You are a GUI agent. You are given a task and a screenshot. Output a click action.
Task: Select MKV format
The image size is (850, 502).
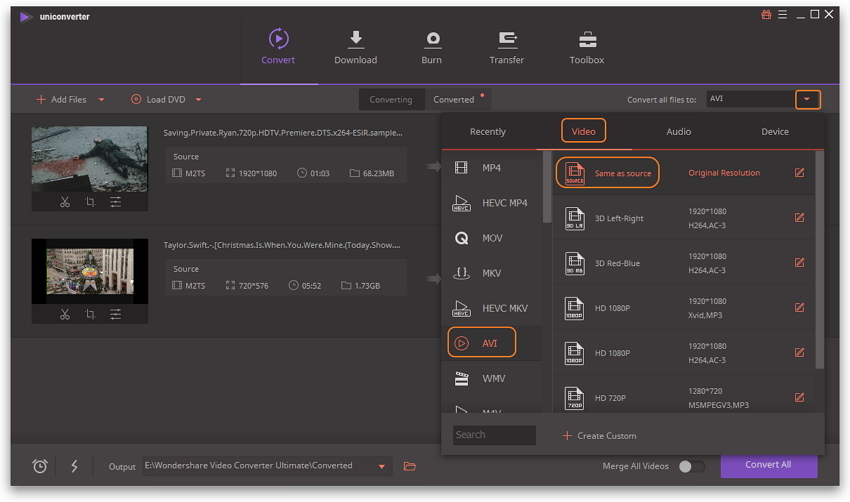(492, 273)
